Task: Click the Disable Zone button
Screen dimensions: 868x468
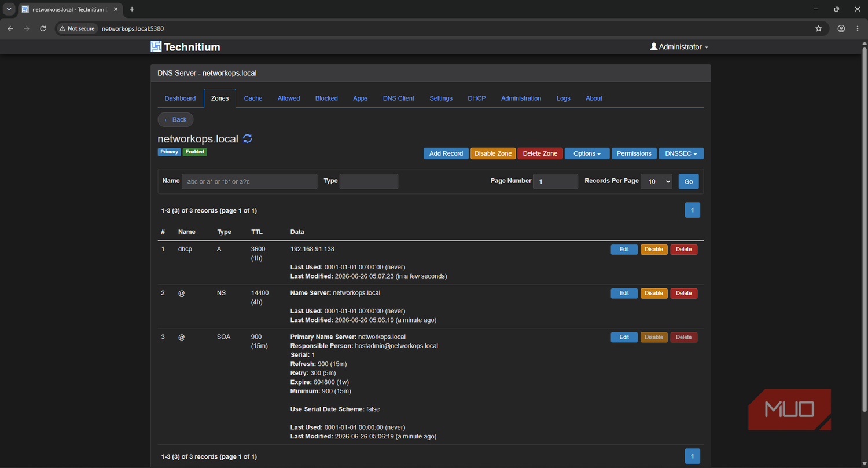Action: [x=493, y=153]
